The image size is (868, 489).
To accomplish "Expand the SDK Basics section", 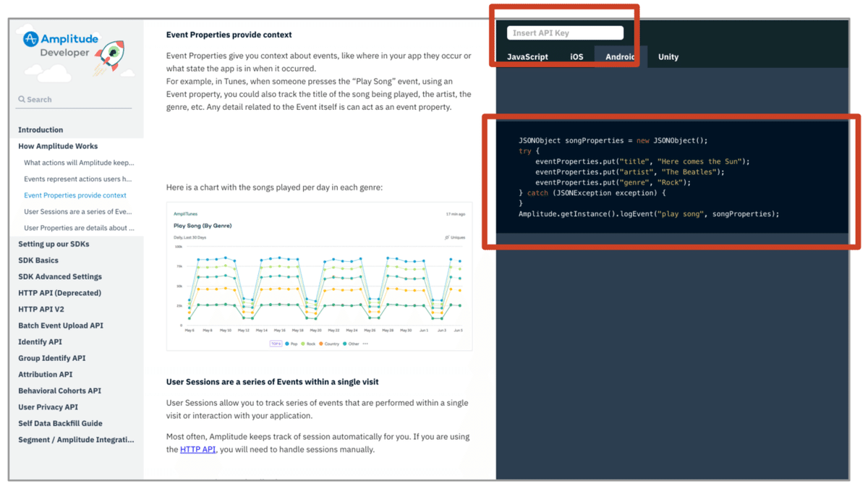I will coord(38,260).
